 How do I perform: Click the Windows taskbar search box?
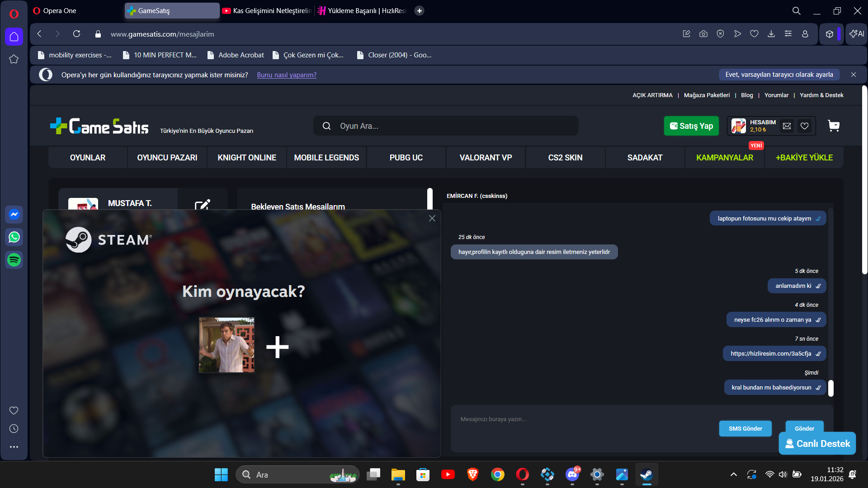pyautogui.click(x=297, y=474)
